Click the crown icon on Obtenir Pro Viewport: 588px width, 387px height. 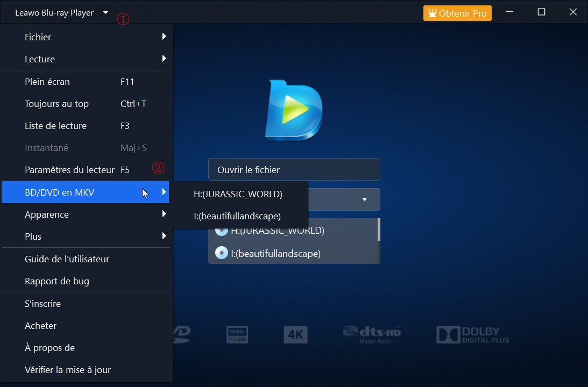433,13
